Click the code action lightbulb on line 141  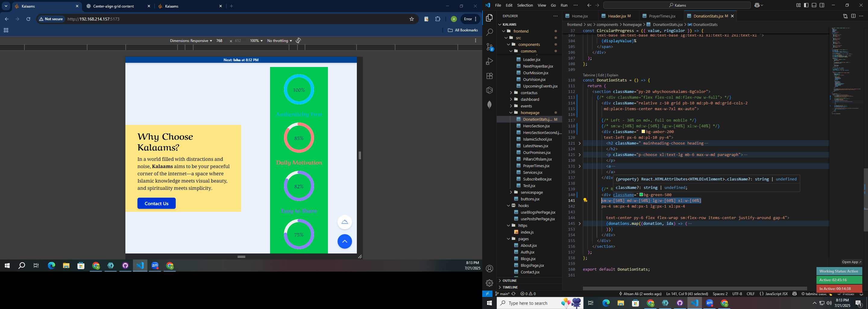pyautogui.click(x=586, y=200)
